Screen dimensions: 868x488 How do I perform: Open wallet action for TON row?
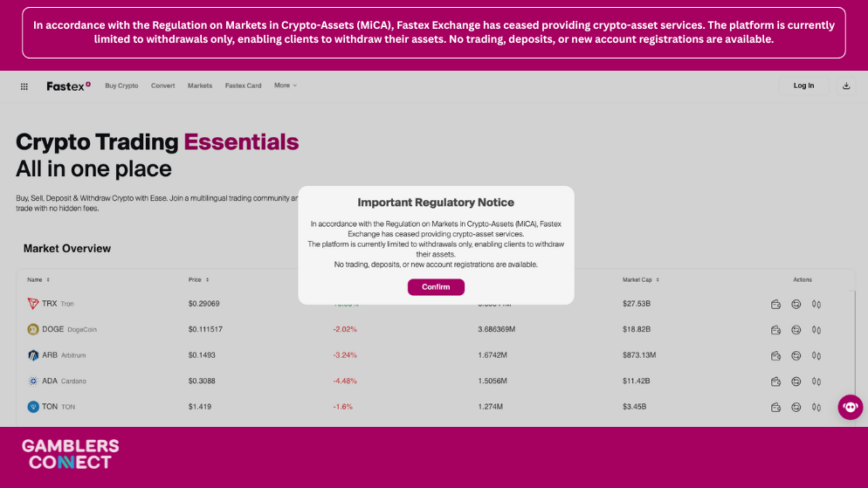(x=775, y=407)
